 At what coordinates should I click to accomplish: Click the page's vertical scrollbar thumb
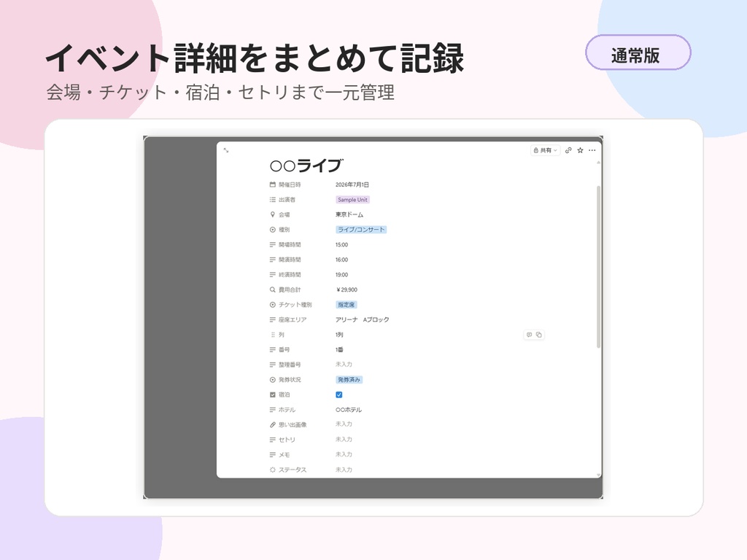pos(598,267)
